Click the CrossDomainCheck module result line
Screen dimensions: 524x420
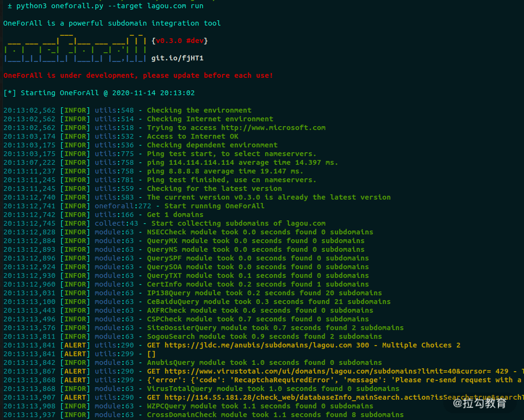[x=204, y=415]
